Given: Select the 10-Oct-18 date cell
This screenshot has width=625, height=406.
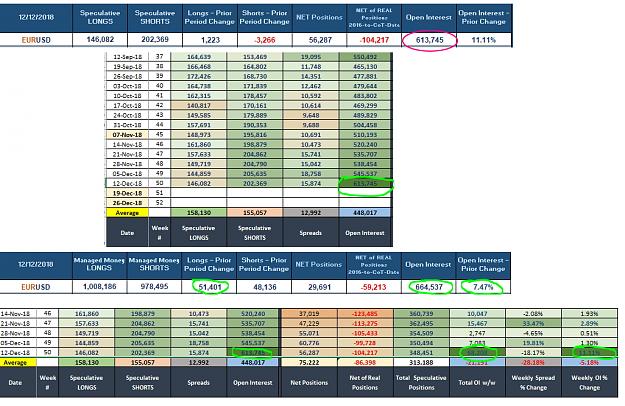Looking at the screenshot, I should (x=127, y=96).
